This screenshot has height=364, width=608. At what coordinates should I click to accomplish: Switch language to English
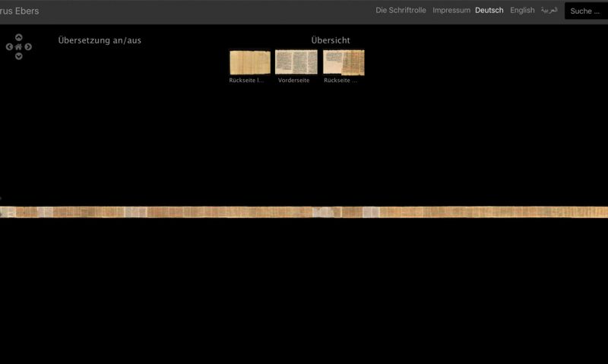[522, 11]
